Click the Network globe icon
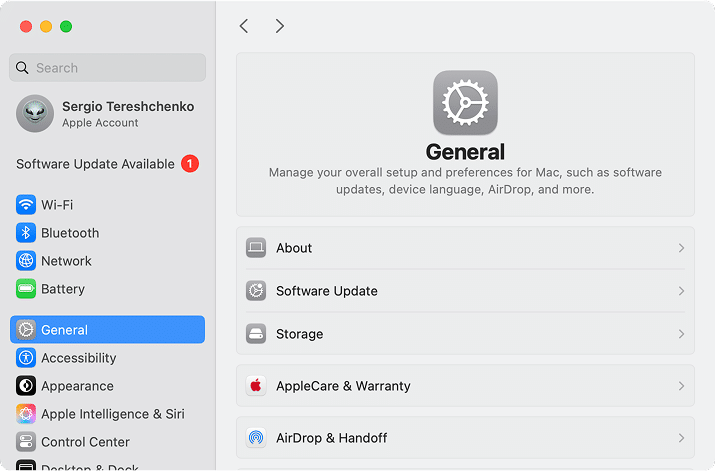The width and height of the screenshot is (715, 471). point(26,261)
